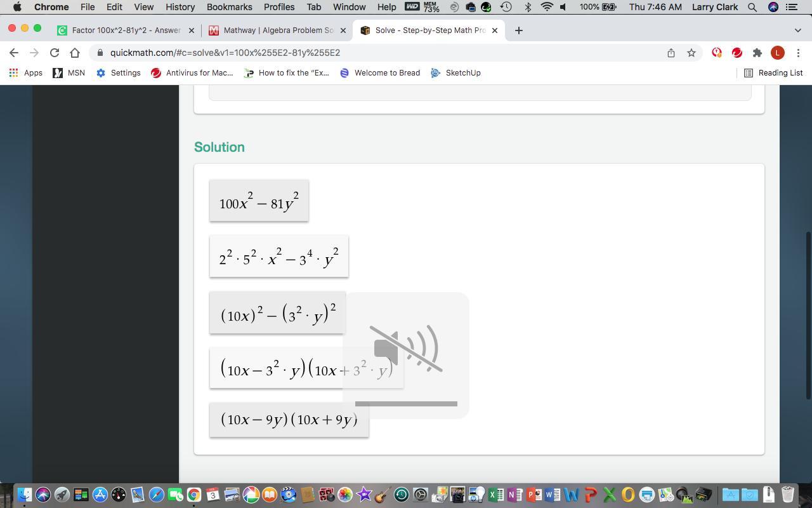Go to the Chrome home page

click(75, 53)
